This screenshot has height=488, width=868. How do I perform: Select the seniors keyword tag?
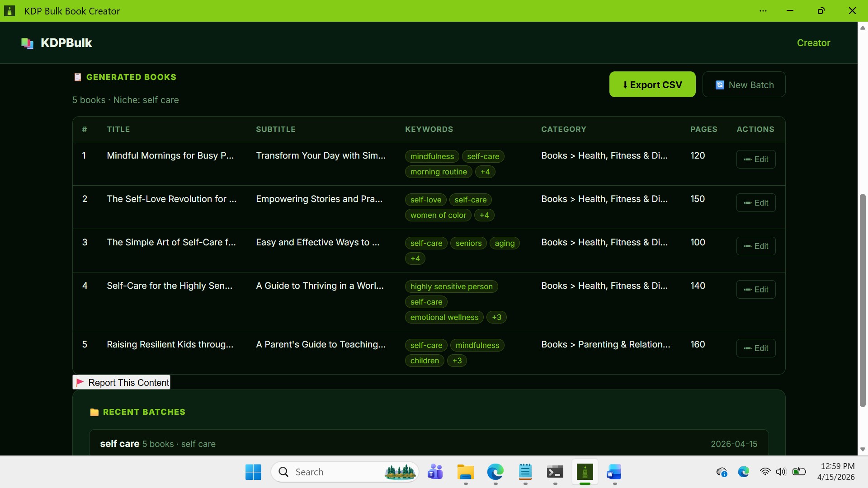click(468, 243)
